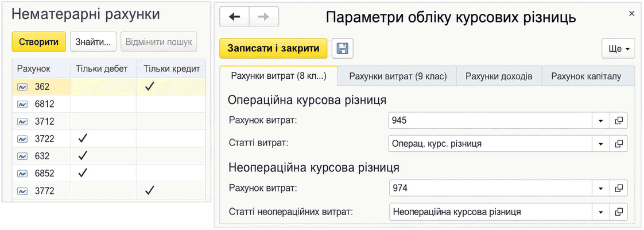Open the Ще dropdown menu
644x230 pixels.
[619, 48]
